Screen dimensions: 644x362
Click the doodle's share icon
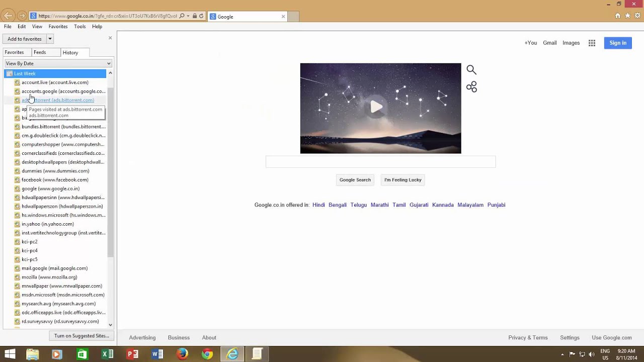click(x=471, y=87)
